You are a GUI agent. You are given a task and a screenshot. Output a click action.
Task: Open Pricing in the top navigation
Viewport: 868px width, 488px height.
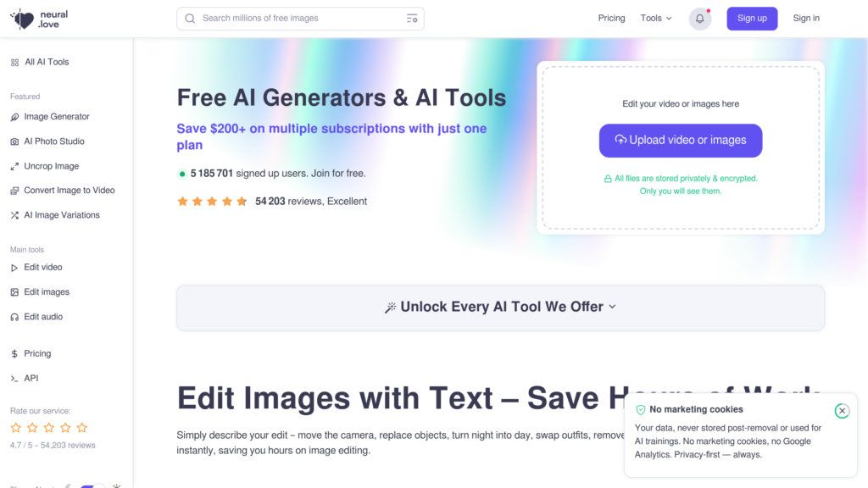point(611,19)
